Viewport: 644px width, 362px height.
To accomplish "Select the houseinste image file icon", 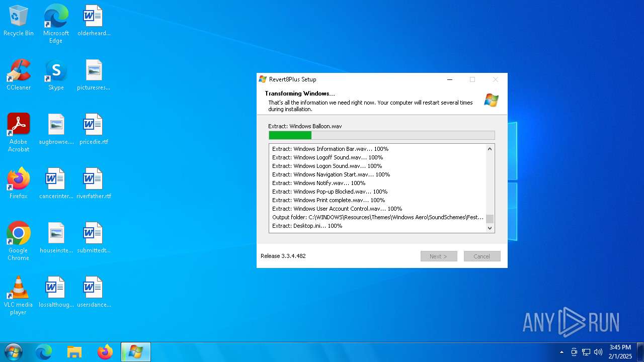I will pos(56,238).
